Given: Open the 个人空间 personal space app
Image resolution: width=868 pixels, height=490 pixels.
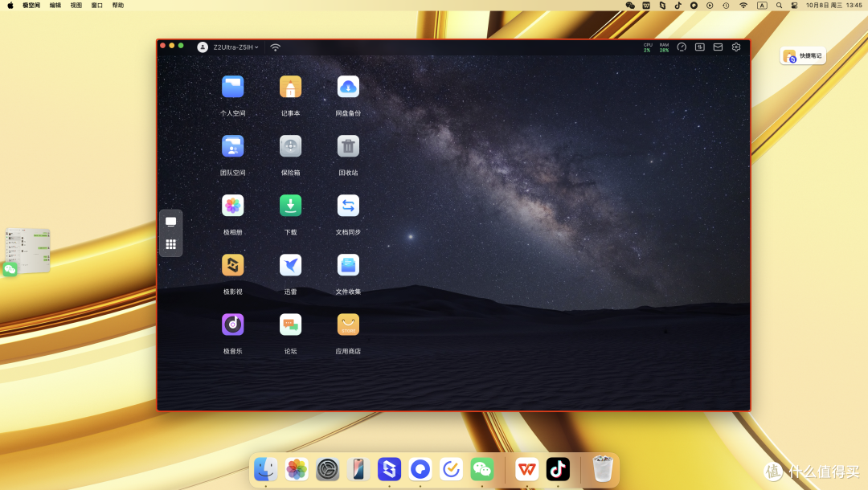Looking at the screenshot, I should (x=232, y=87).
